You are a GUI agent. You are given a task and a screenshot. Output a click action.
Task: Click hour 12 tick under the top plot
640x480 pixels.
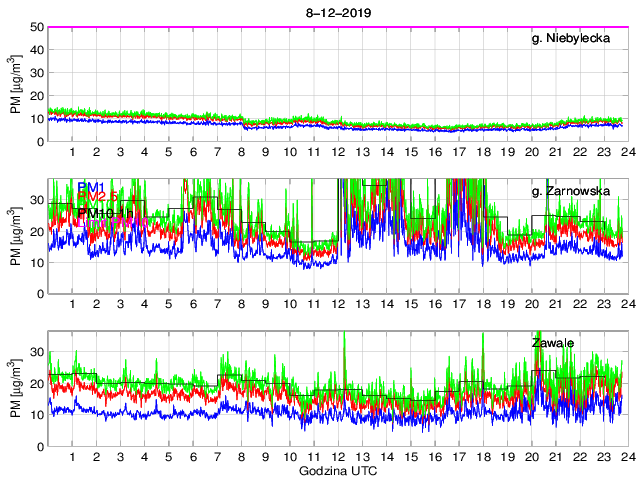point(337,152)
